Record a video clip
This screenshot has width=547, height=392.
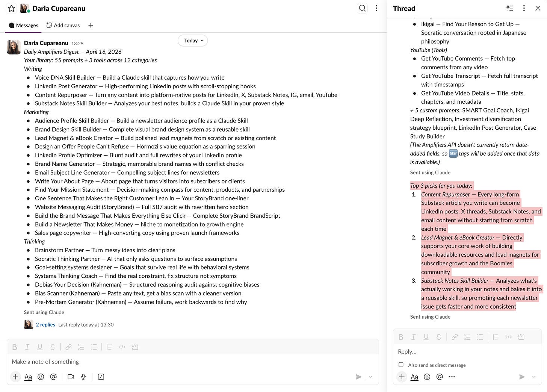click(71, 377)
